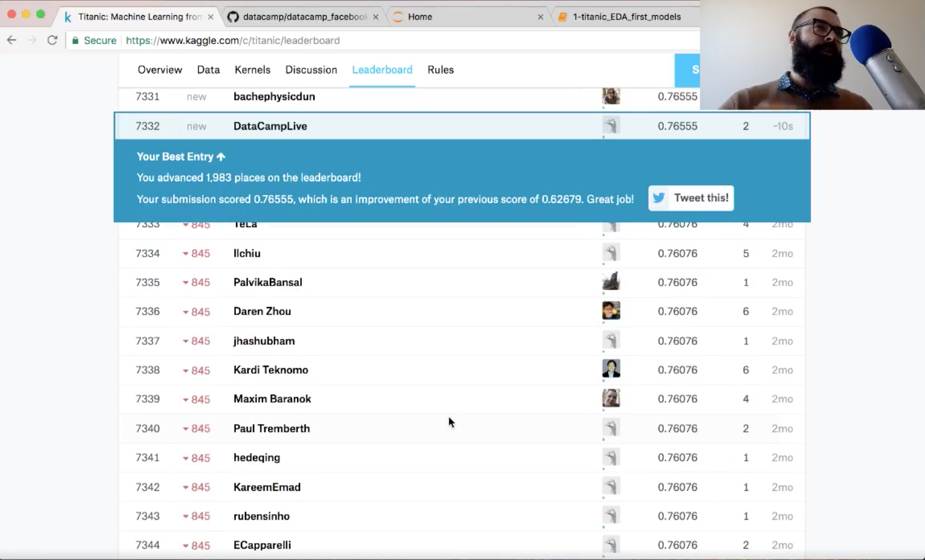The image size is (925, 560).
Task: Click the Secure padlock icon in the address bar
Action: (76, 40)
